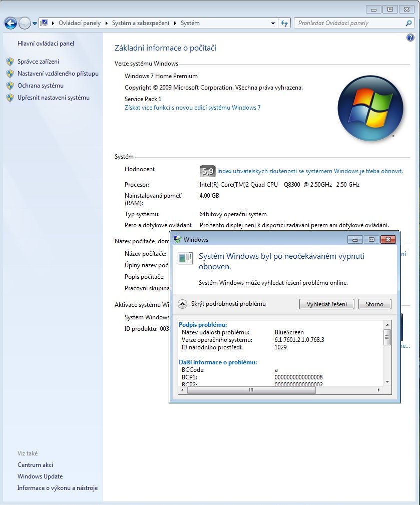Open Hlavní ovládací panel link
Screen dimensions: 420x505
pyautogui.click(x=46, y=44)
